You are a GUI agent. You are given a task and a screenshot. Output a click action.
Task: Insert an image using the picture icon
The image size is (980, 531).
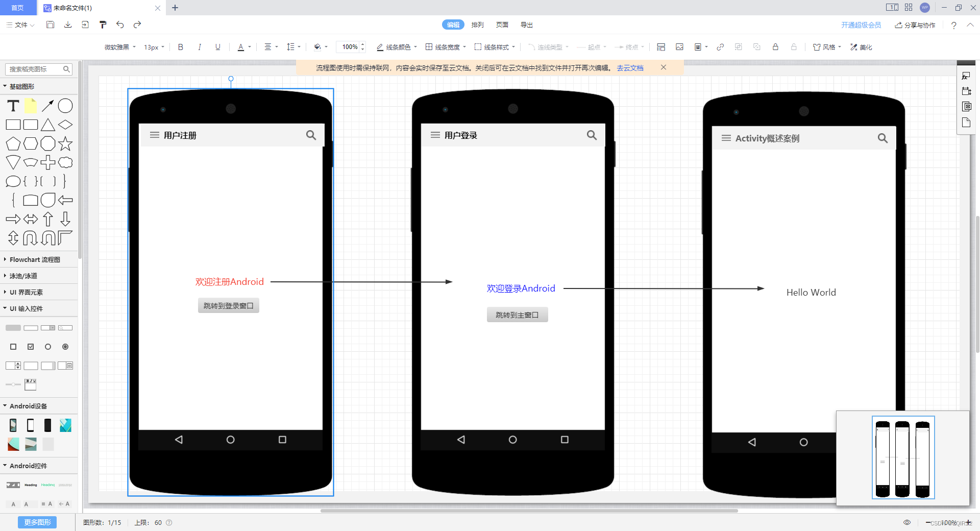[679, 47]
